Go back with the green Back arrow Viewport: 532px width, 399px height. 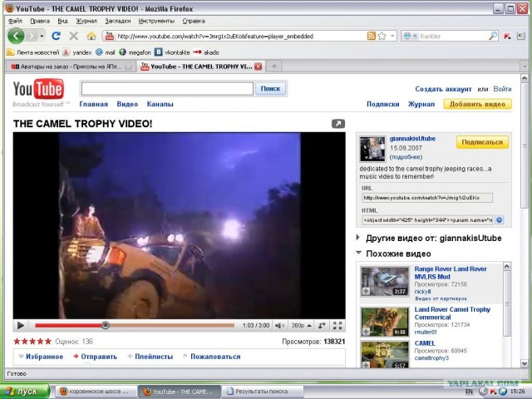coord(16,35)
